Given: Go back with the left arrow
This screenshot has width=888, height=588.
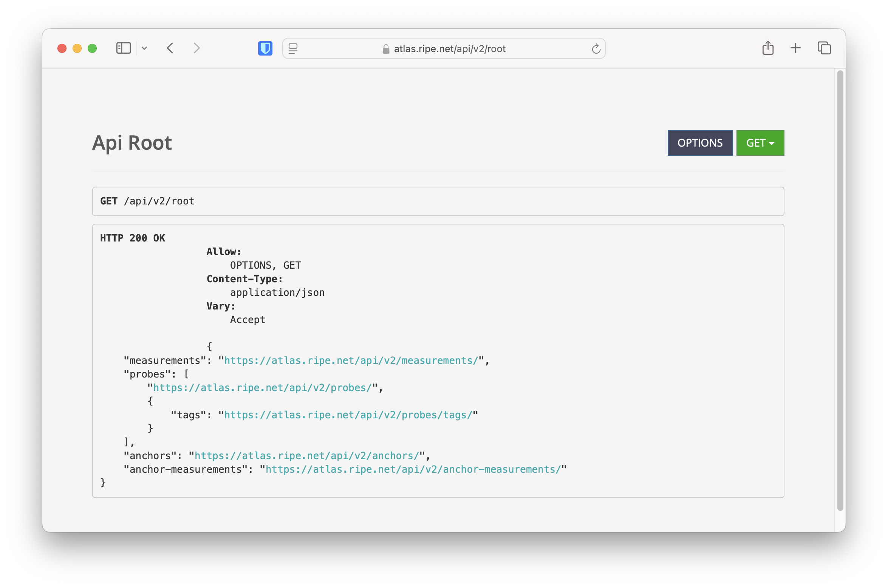Looking at the screenshot, I should pos(170,48).
